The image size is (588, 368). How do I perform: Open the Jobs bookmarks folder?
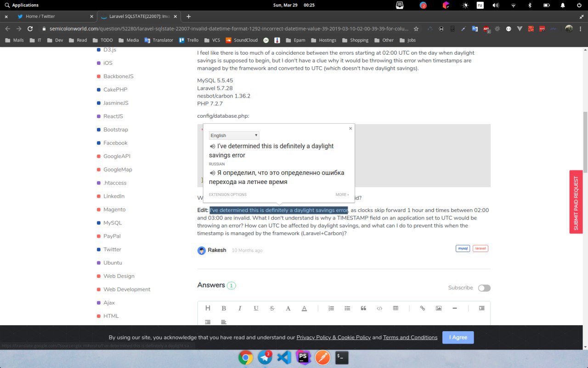coord(407,40)
